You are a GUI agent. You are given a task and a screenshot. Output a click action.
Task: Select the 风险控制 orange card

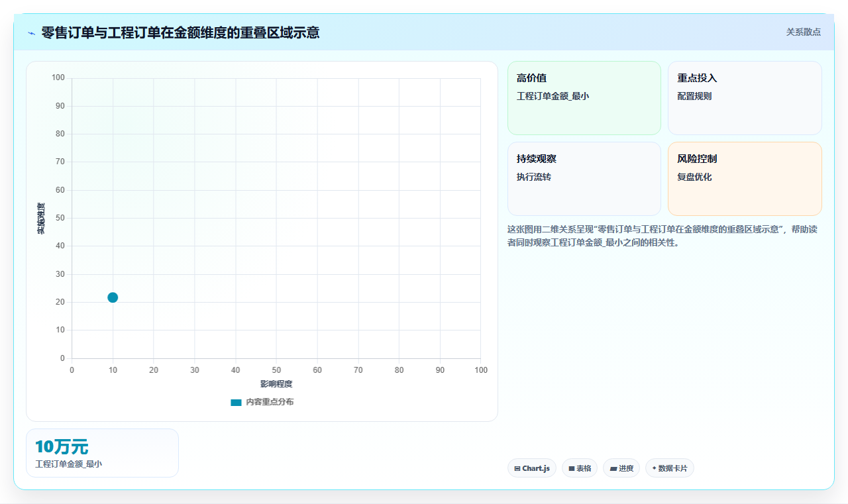pos(745,179)
